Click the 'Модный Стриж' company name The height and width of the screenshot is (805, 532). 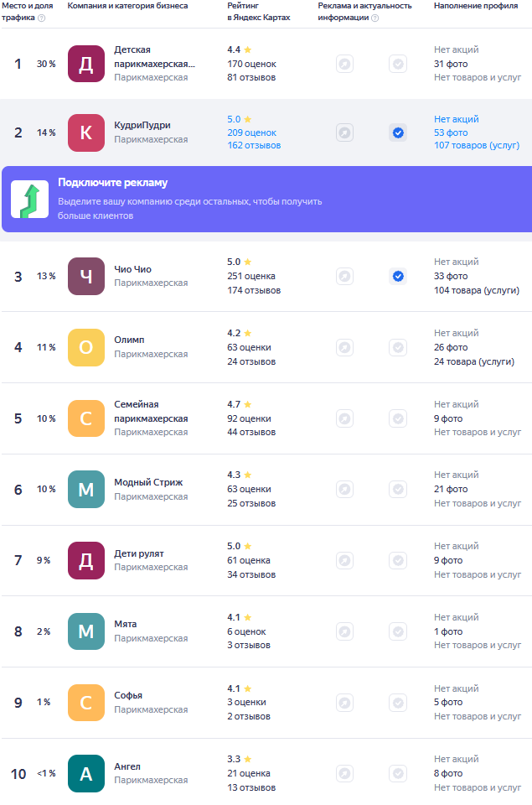(148, 483)
